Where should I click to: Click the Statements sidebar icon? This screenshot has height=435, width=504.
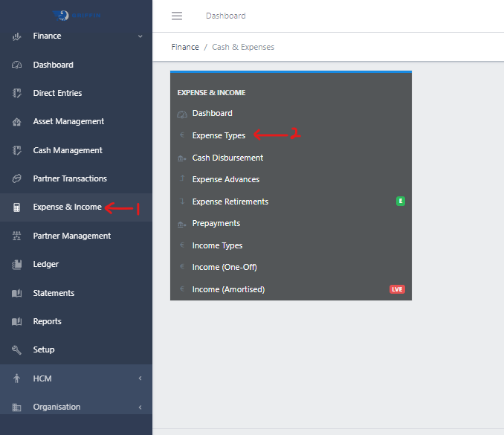16,294
